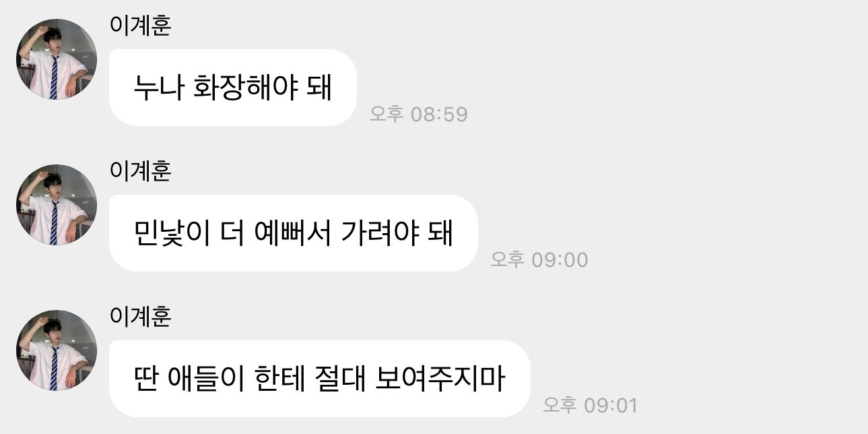The width and height of the screenshot is (868, 434).
Task: Open 이계훈's profile photo beside the 09:00 message
Action: click(x=57, y=205)
